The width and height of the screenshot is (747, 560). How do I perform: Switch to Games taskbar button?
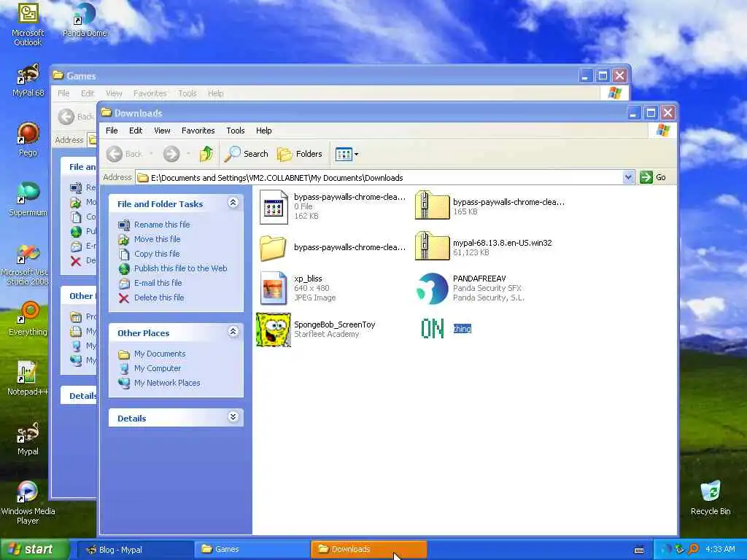[252, 550]
